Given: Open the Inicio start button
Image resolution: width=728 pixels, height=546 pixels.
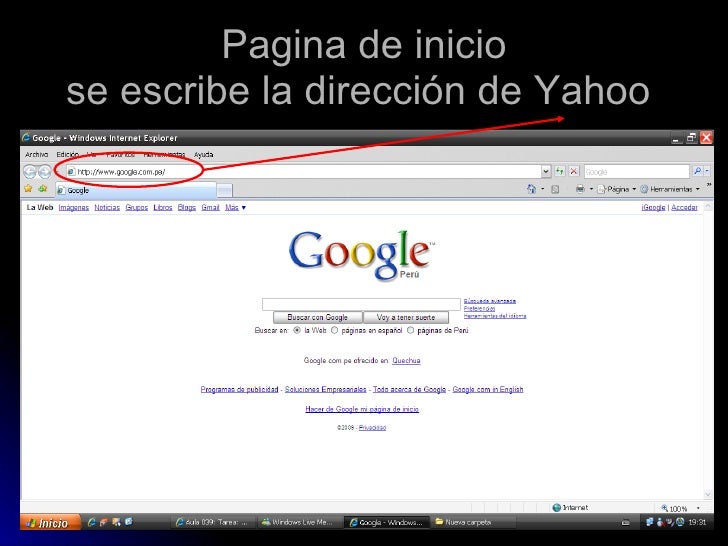Looking at the screenshot, I should point(50,523).
